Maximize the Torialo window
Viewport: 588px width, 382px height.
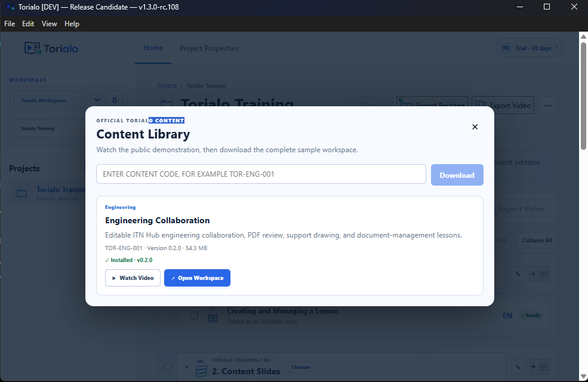point(547,7)
